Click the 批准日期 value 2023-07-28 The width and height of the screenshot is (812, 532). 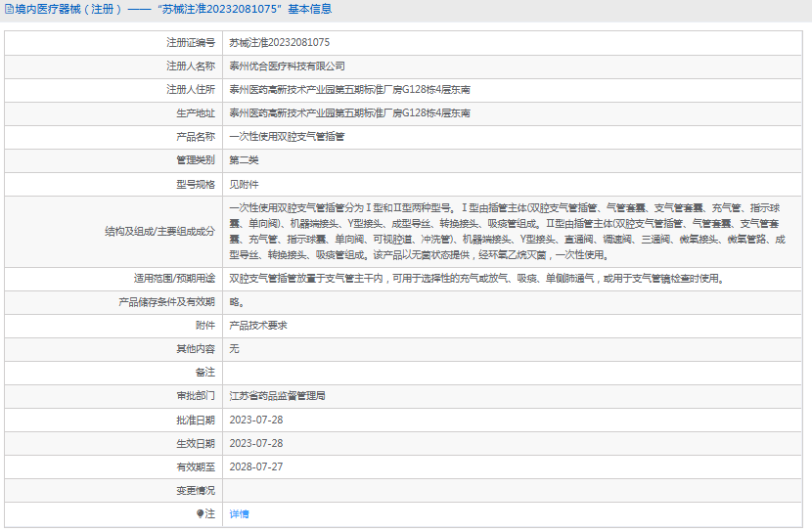click(x=256, y=420)
